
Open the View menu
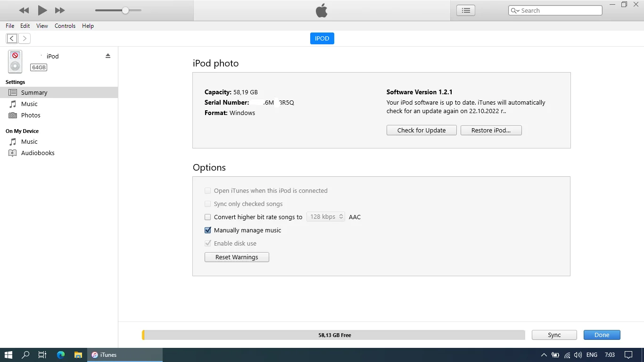(42, 26)
